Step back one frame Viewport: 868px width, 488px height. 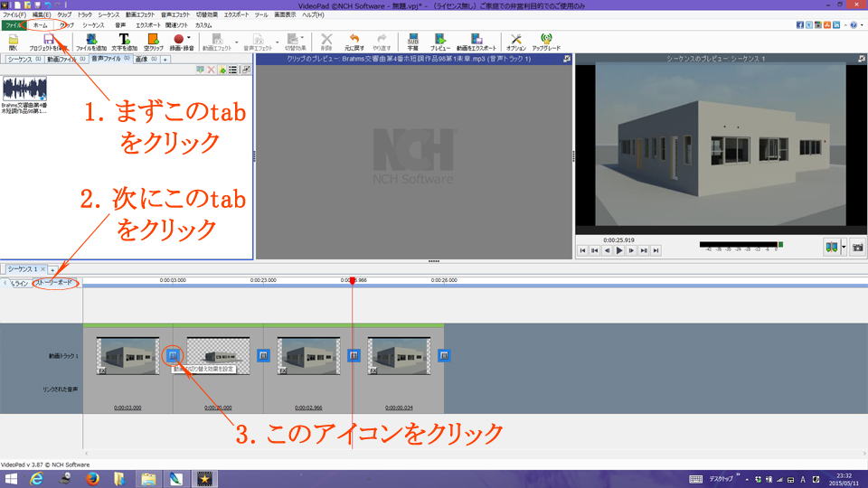pos(607,250)
